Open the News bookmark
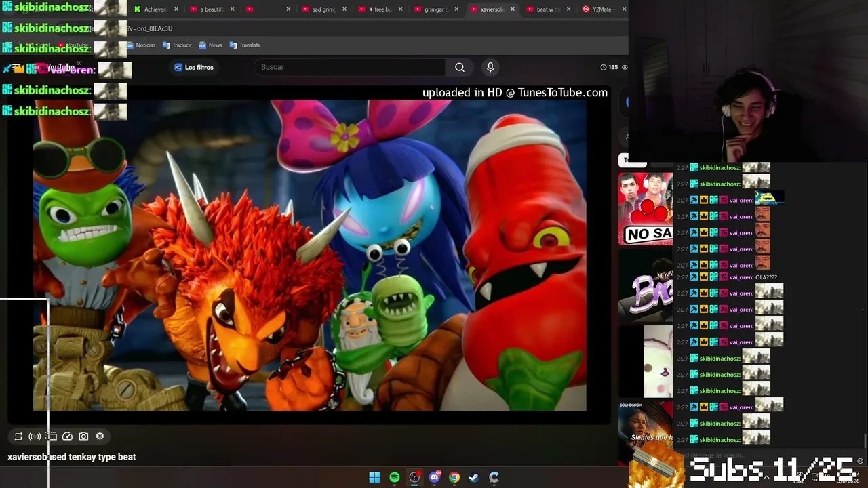The image size is (868, 488). pyautogui.click(x=210, y=45)
